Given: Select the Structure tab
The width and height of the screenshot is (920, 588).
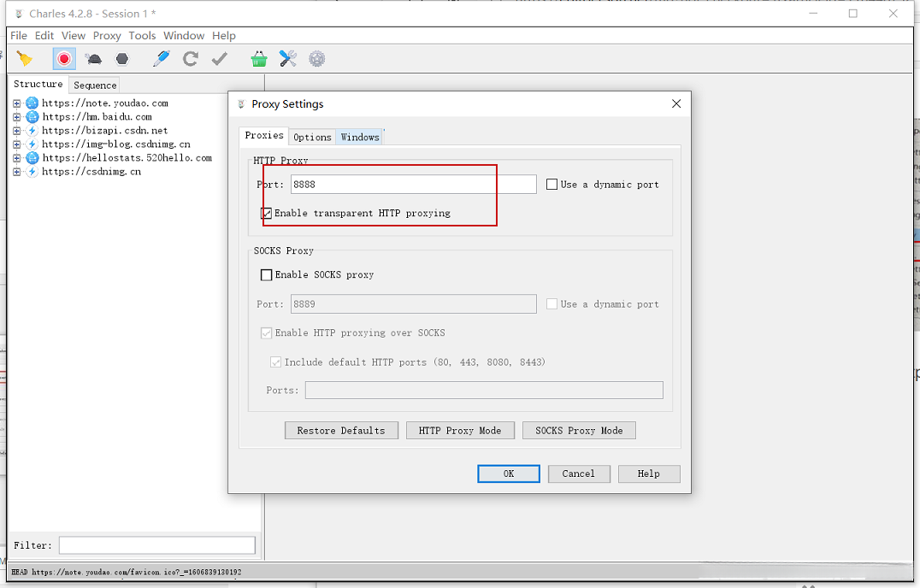Looking at the screenshot, I should pyautogui.click(x=38, y=84).
